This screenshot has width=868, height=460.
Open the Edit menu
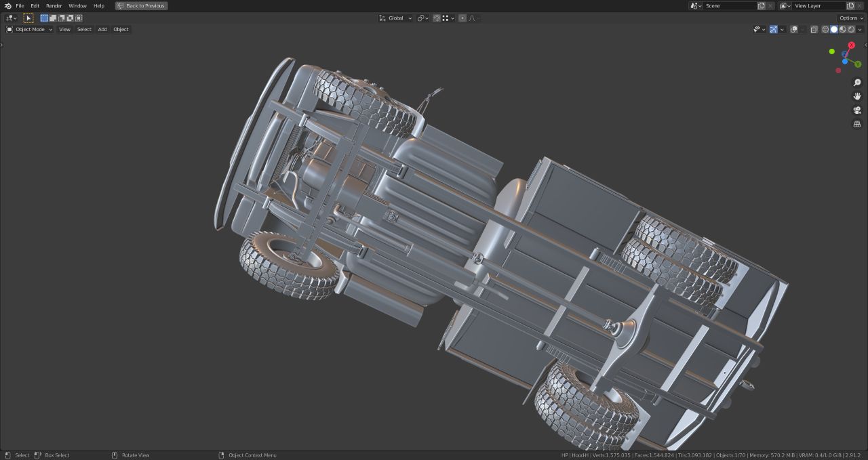coord(35,5)
